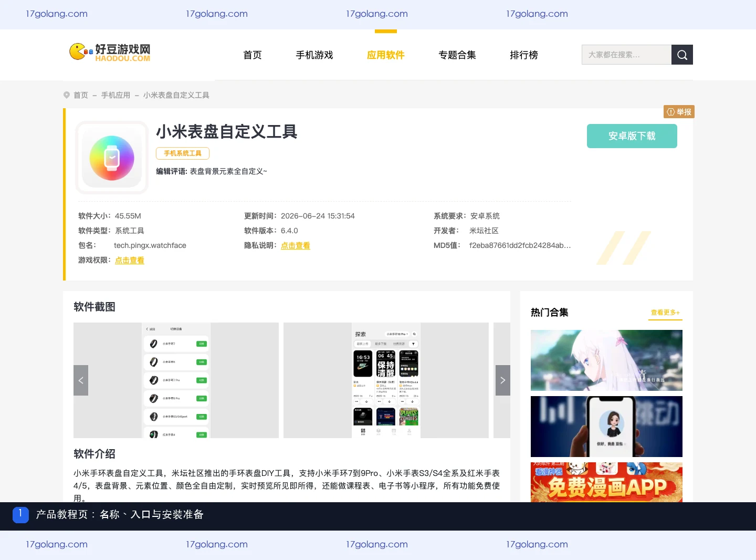
Task: Click the watch face app icon
Action: tap(112, 158)
